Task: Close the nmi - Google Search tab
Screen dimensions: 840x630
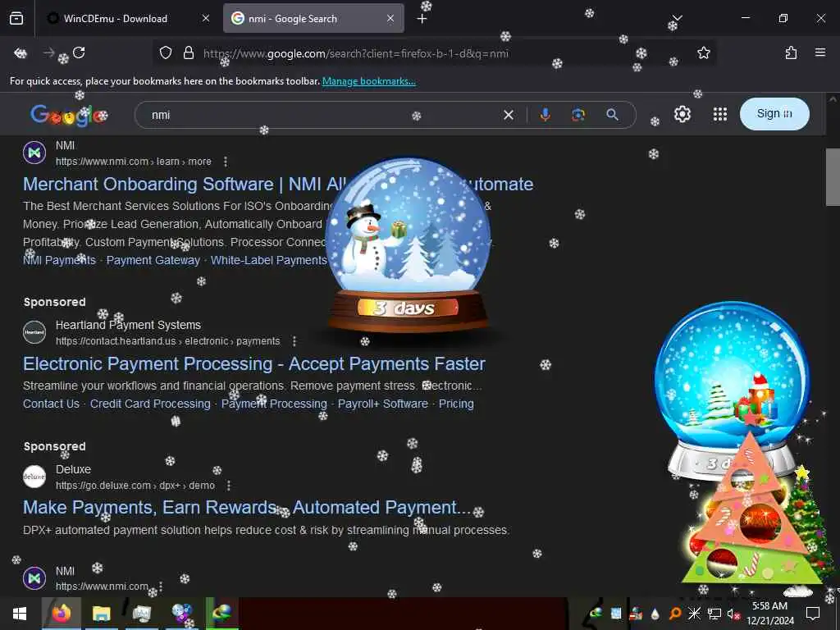Action: 390,19
